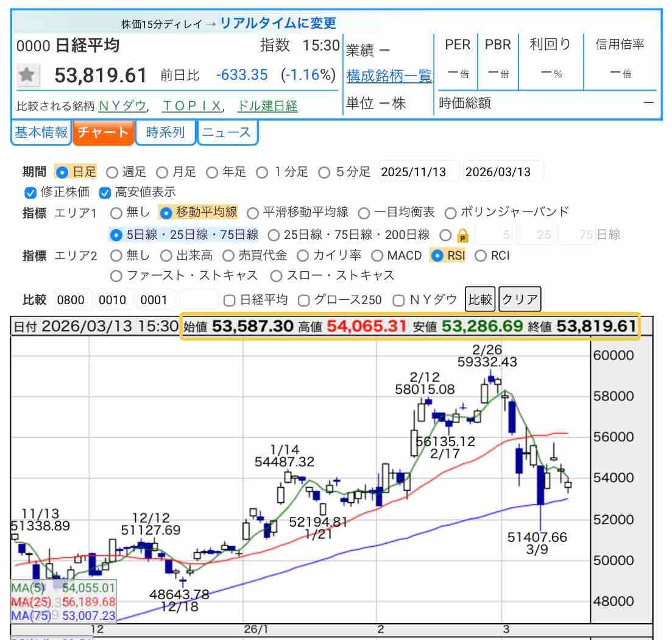Open the ニュース tab
This screenshot has width=672, height=640.
click(227, 132)
